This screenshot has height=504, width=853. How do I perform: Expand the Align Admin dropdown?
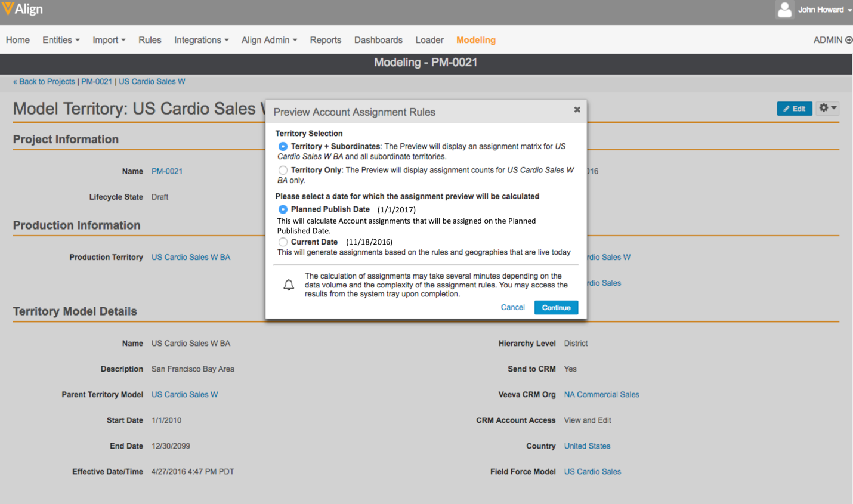(x=269, y=40)
